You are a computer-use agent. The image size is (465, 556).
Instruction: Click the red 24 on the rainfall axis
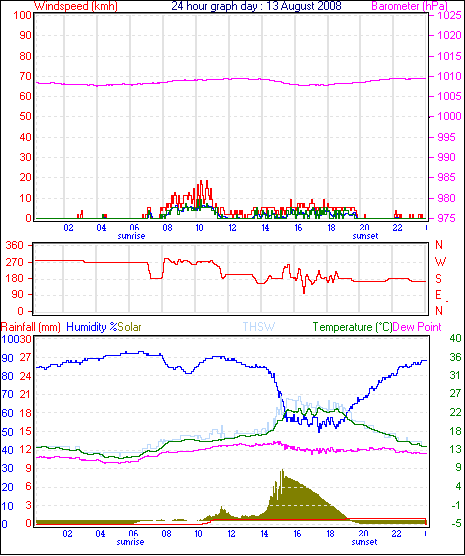[25, 376]
